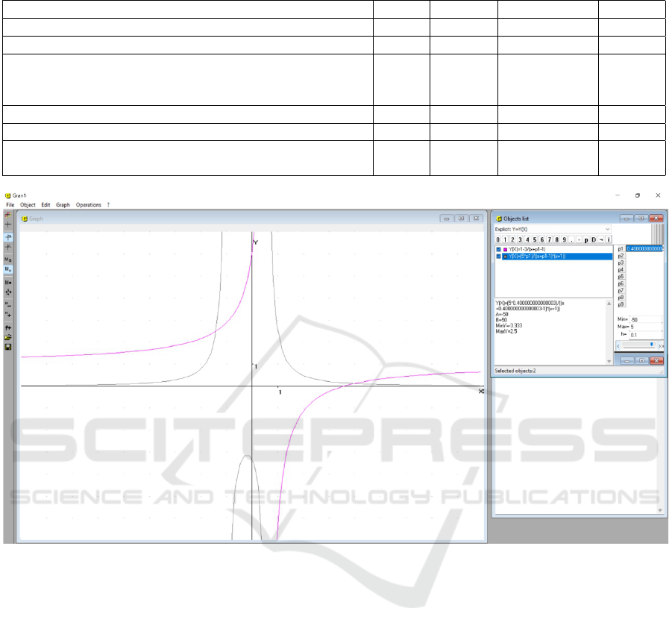The height and width of the screenshot is (634, 672).
Task: Select the 'Mx' scale toolbar icon
Action: click(x=8, y=269)
